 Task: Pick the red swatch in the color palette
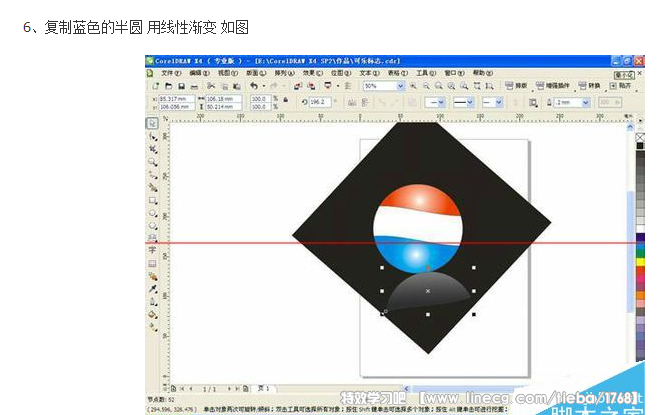coord(640,270)
